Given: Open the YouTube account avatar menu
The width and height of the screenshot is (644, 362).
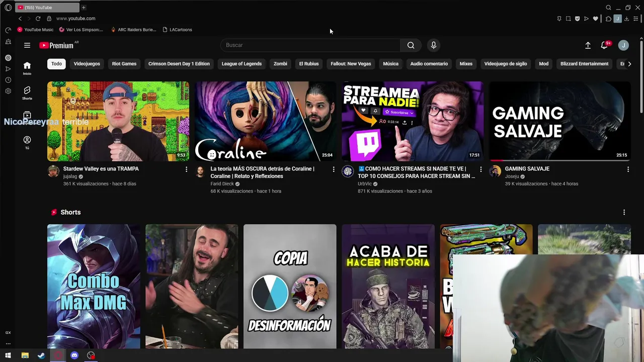Looking at the screenshot, I should coord(623,45).
